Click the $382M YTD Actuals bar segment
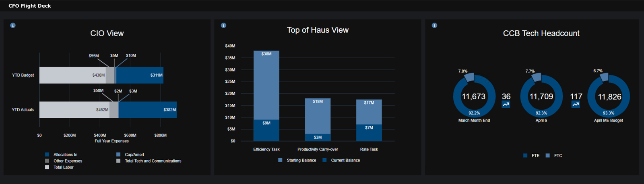 coord(148,110)
